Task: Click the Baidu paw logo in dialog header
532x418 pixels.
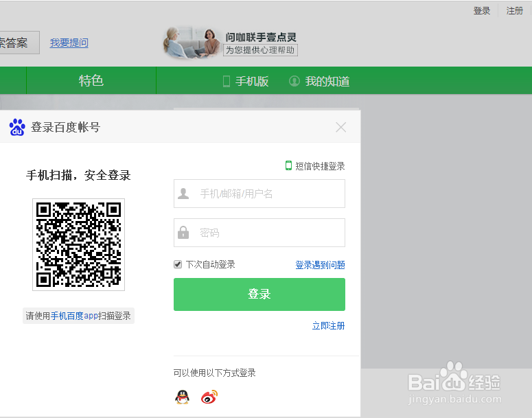Action: click(x=17, y=127)
